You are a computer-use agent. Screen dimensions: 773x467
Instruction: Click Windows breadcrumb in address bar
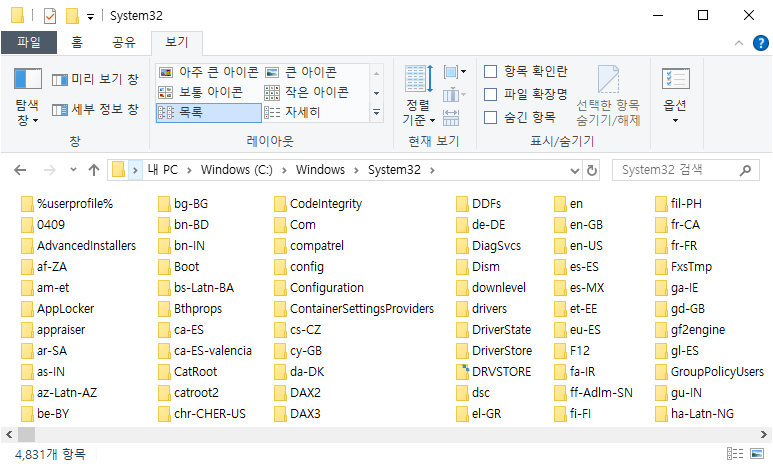(x=320, y=170)
